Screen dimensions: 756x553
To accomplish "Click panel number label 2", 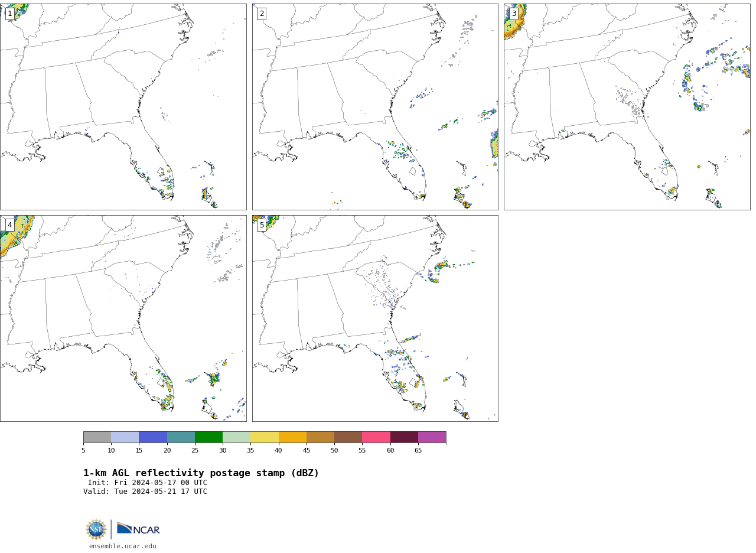I will click(x=262, y=14).
